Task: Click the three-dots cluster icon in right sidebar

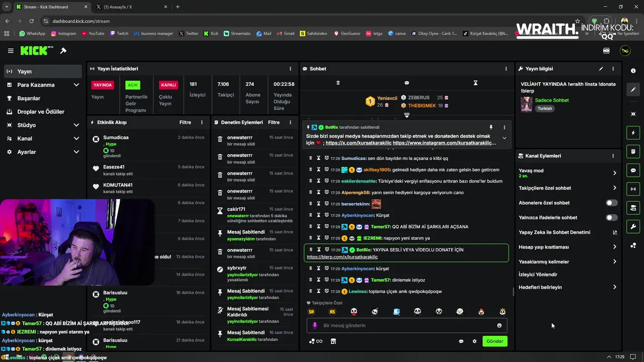Action: click(x=633, y=245)
